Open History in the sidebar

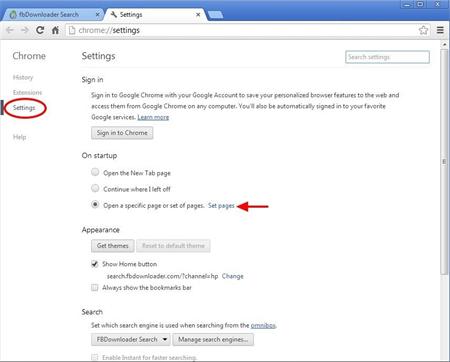(x=23, y=77)
